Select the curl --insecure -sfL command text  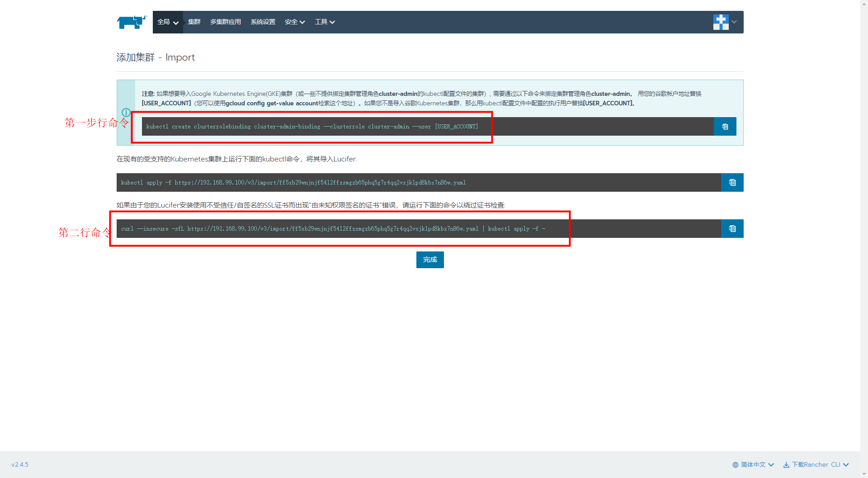click(333, 229)
